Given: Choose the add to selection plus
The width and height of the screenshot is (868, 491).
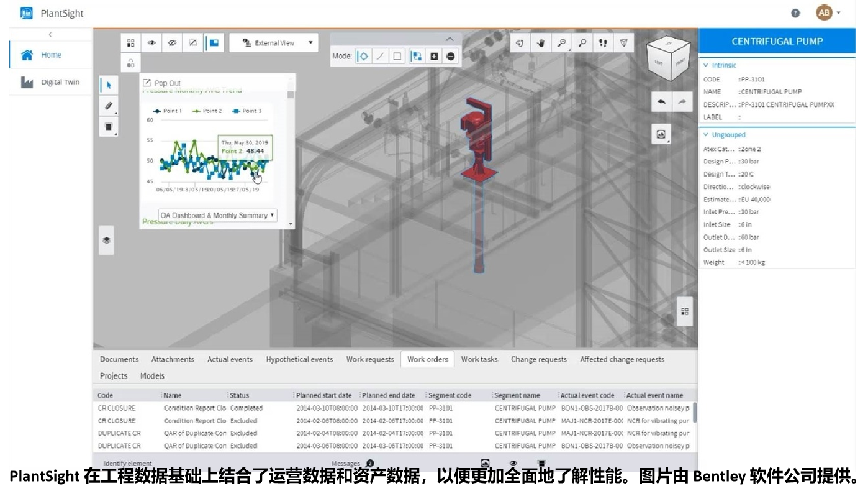Looking at the screenshot, I should pyautogui.click(x=434, y=56).
